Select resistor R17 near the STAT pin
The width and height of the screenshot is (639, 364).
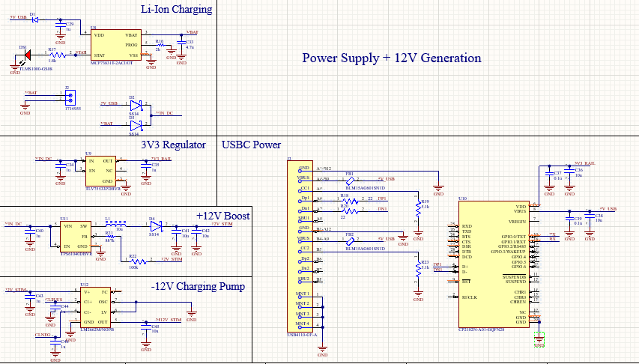click(53, 55)
